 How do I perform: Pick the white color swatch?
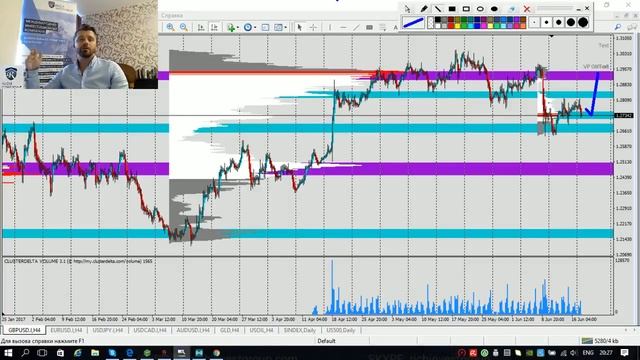point(438,26)
